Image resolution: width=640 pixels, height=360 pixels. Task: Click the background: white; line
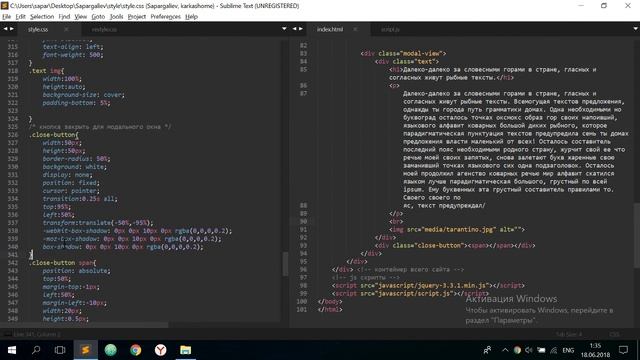75,167
